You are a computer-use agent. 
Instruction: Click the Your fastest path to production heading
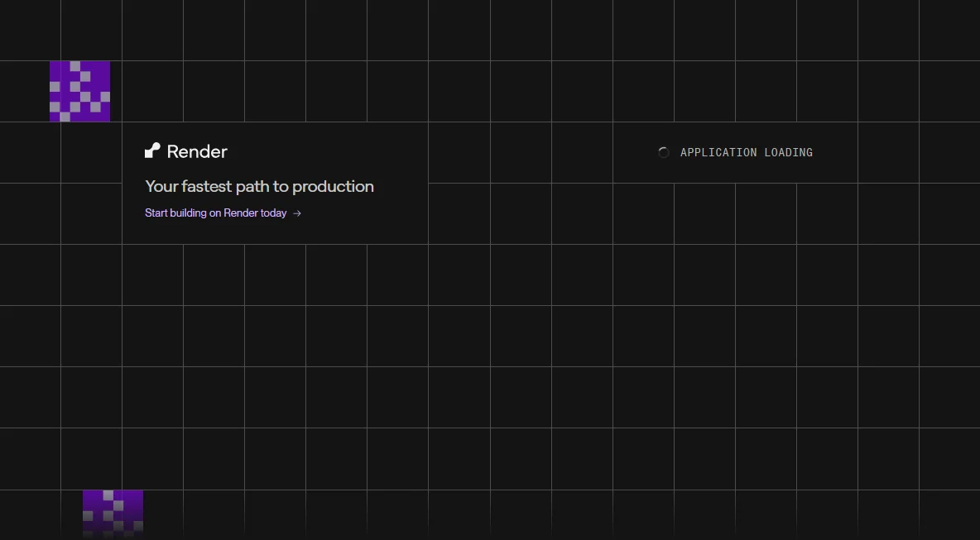(259, 186)
